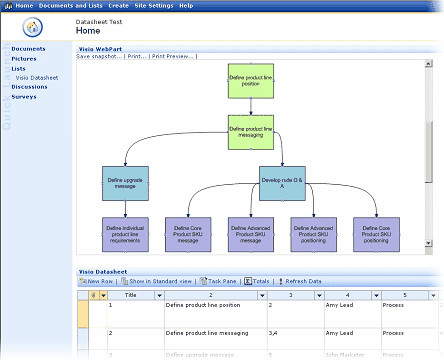Open Documents and Lists menu
Screen dimensions: 444x361
coord(71,6)
